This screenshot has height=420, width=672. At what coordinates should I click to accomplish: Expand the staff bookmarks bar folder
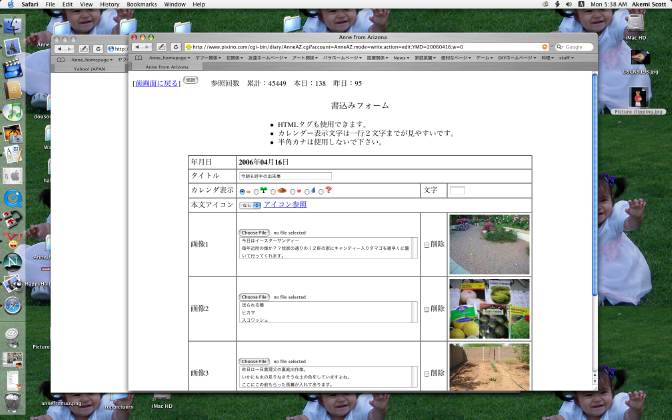566,57
